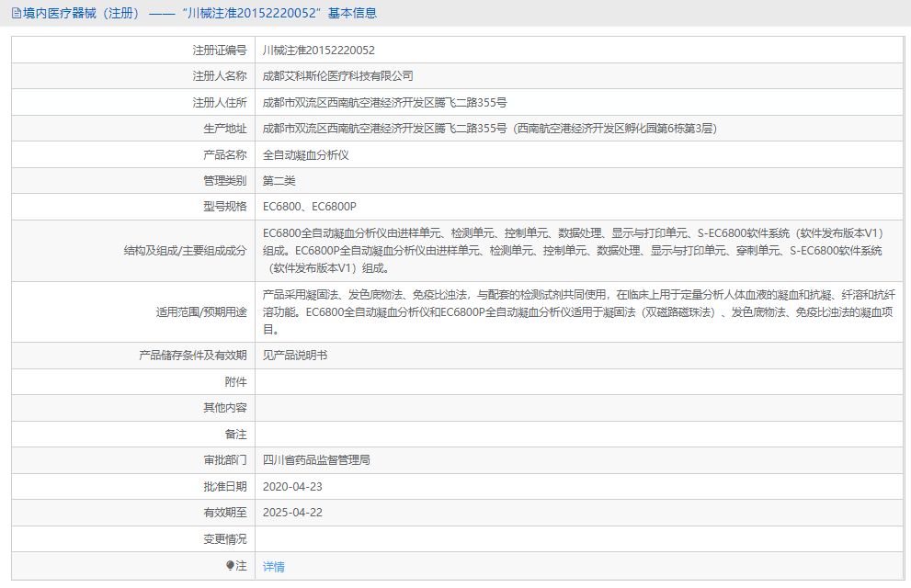Click the 附件 label
Screen dimensions: 911x588
point(236,382)
